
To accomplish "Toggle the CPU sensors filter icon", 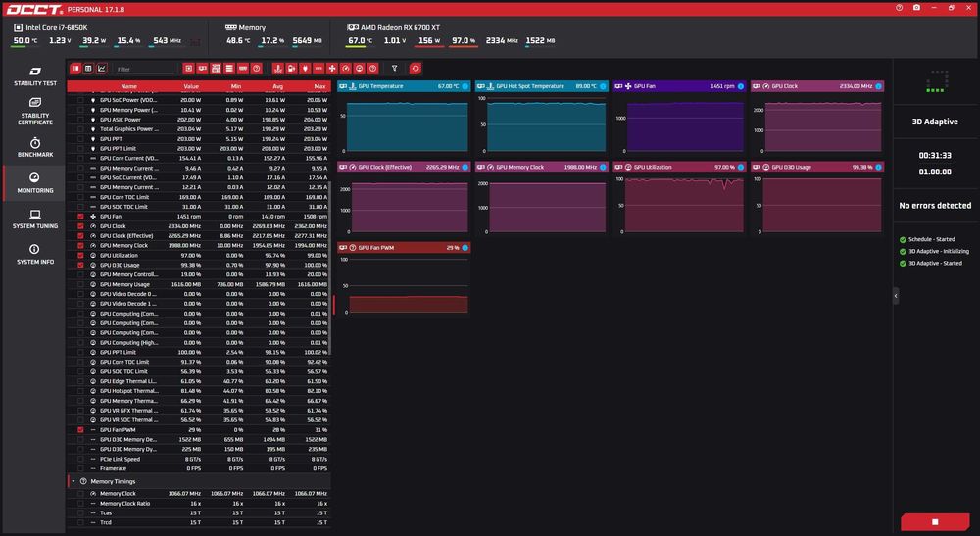I will pyautogui.click(x=188, y=68).
